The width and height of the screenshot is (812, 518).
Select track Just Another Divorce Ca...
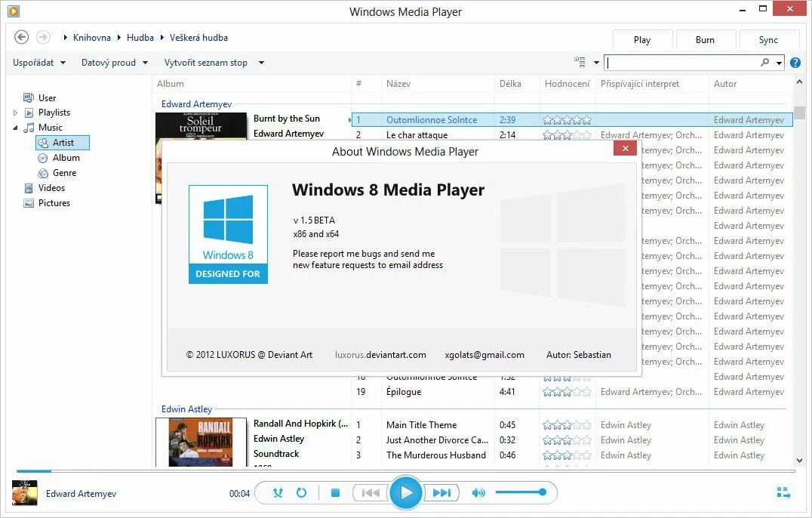point(436,439)
